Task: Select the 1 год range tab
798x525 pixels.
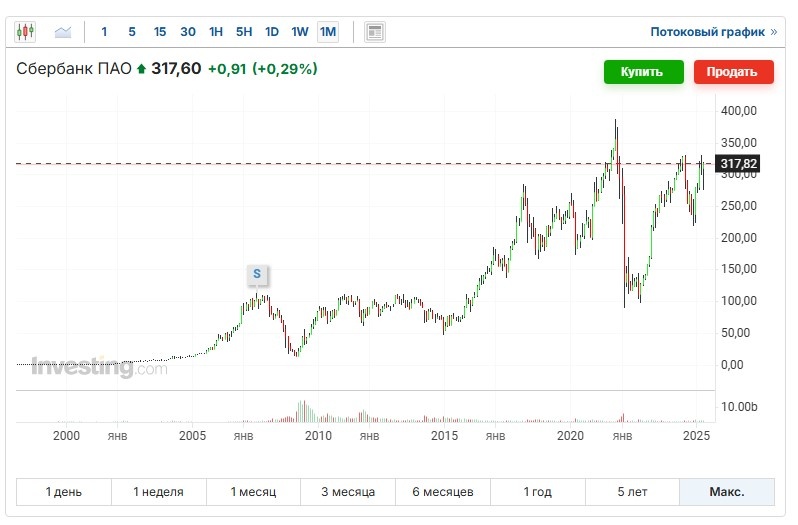Action: click(537, 492)
